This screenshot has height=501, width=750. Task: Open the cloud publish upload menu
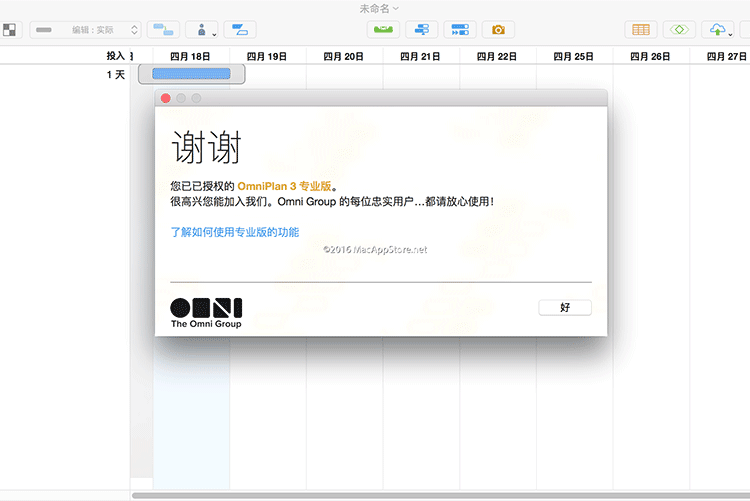coord(717,30)
